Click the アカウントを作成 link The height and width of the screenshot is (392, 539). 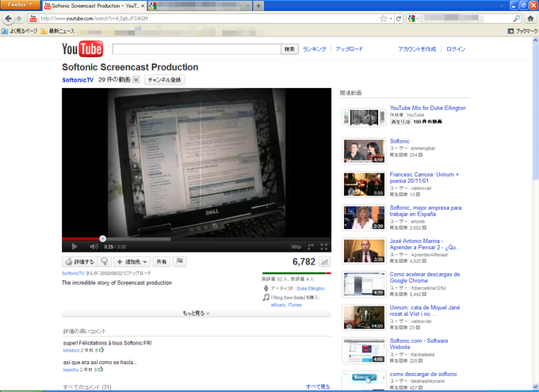point(417,49)
